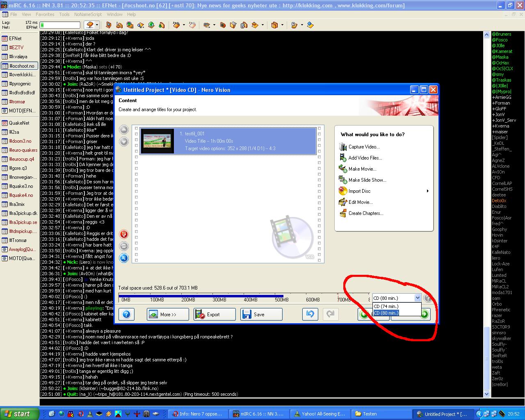Switch to #euro-quakers channel

click(19, 150)
